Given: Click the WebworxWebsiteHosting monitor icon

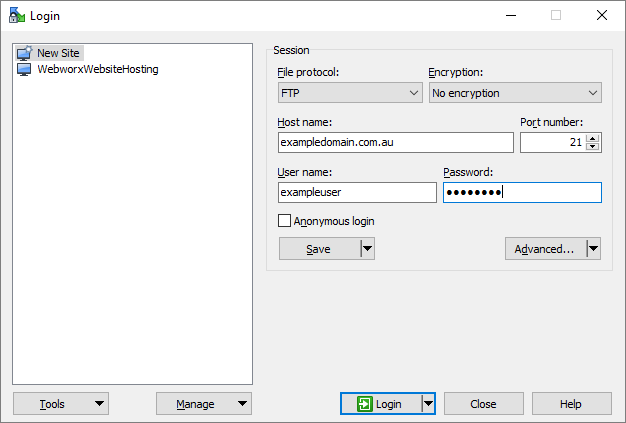Looking at the screenshot, I should point(24,69).
